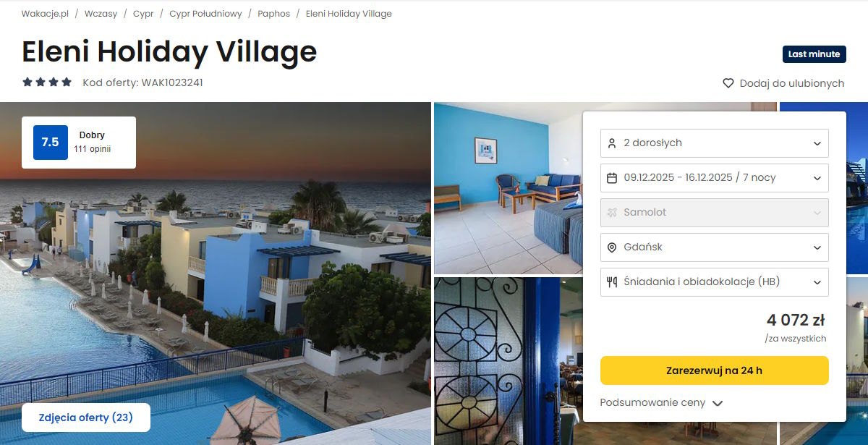Open the Cypr Południowy breadcrumb
The height and width of the screenshot is (445, 868).
[205, 14]
